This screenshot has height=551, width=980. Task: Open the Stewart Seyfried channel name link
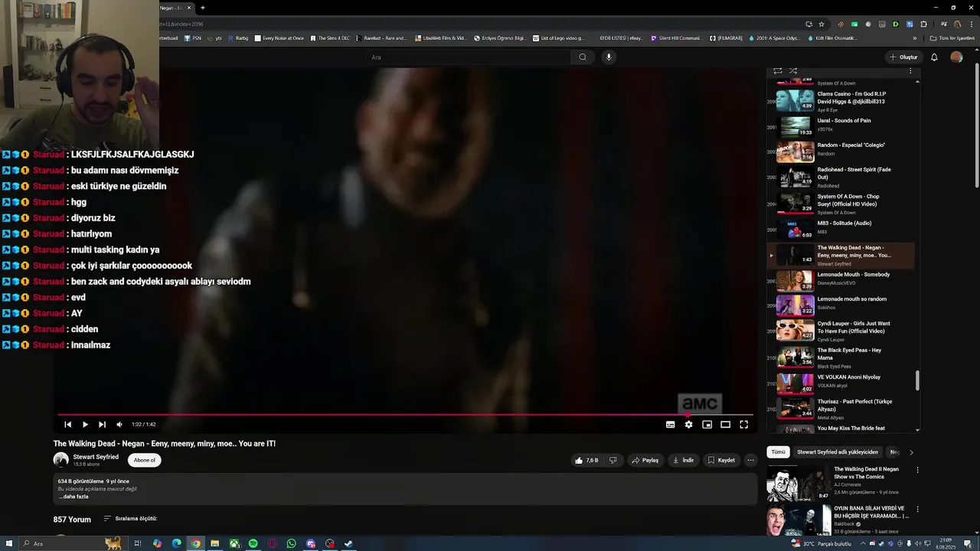click(96, 457)
